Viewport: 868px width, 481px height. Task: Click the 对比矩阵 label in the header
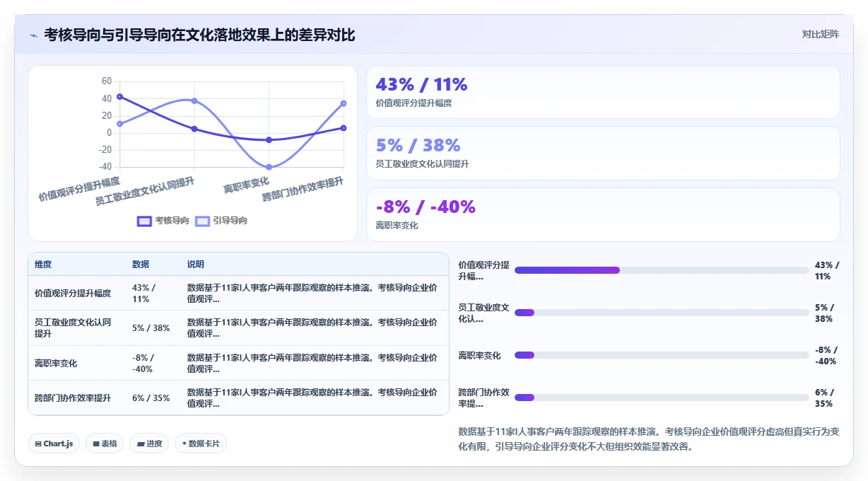point(820,34)
